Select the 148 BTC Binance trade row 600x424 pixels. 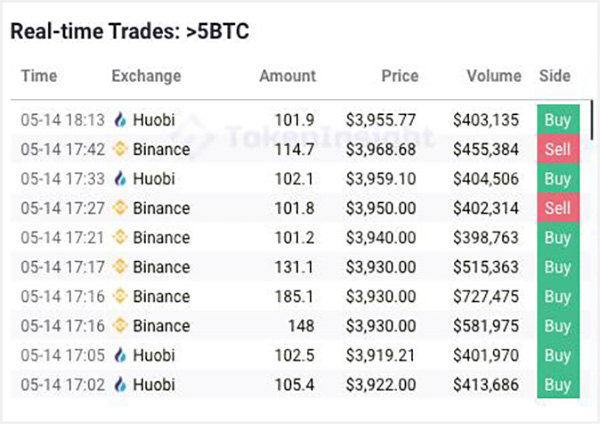pos(295,326)
